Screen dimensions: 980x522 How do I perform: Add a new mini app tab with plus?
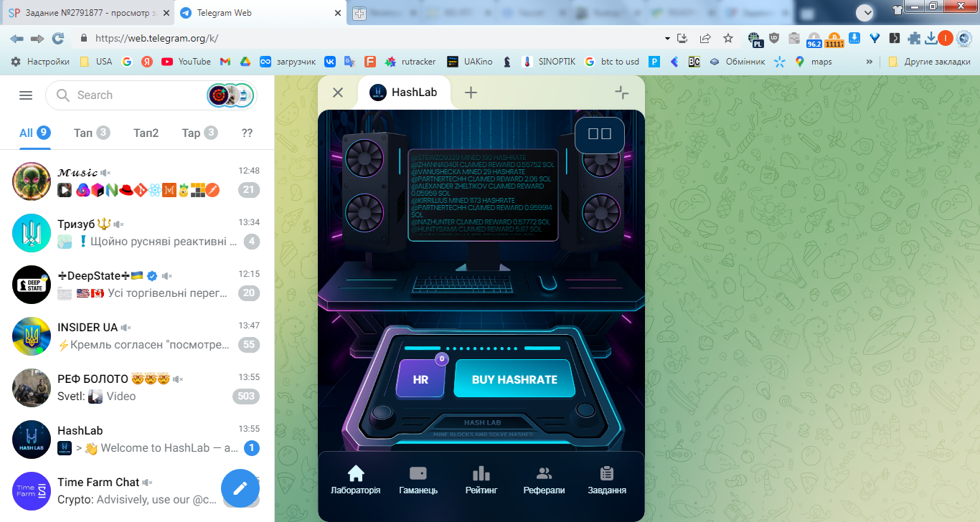pyautogui.click(x=471, y=92)
